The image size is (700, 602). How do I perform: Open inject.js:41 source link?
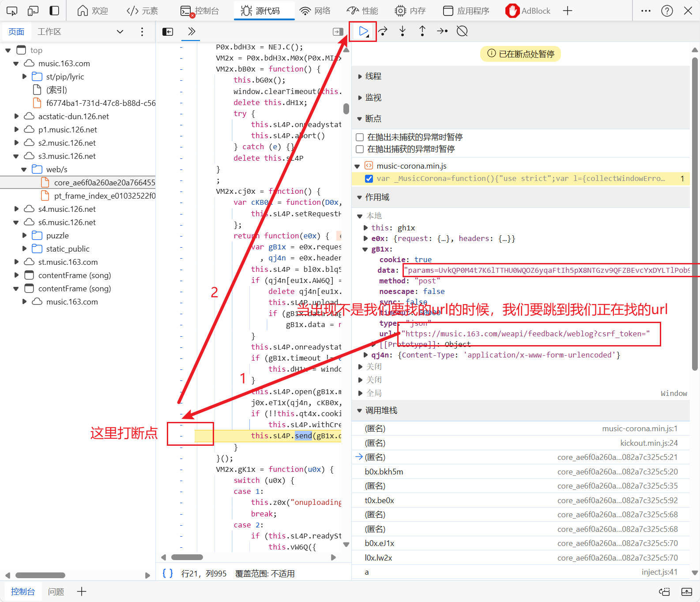[659, 572]
